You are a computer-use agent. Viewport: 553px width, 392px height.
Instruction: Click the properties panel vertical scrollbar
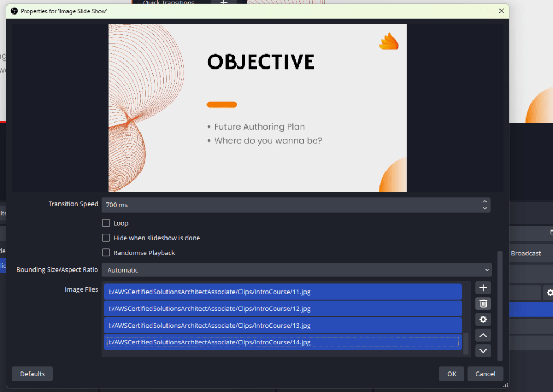(499, 306)
